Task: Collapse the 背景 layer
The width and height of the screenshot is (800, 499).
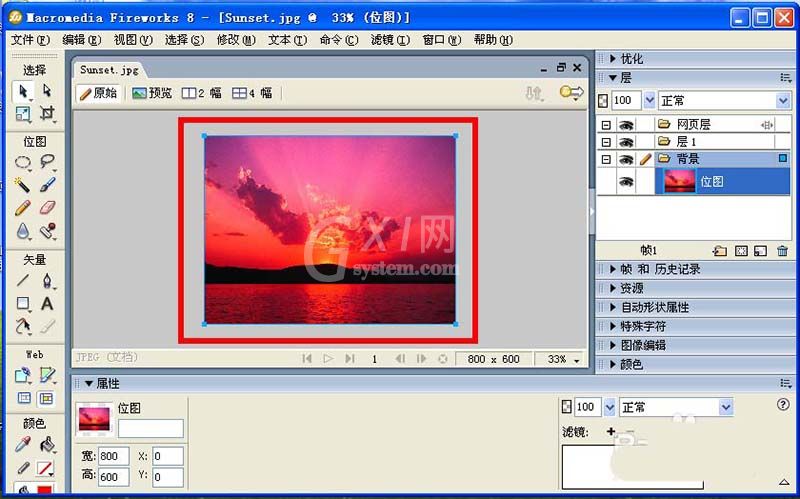Action: [x=606, y=159]
